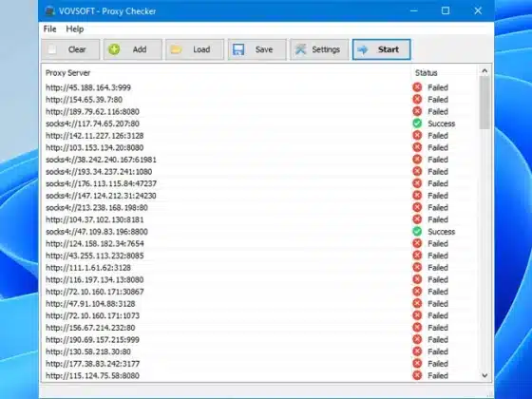Click the VOVSOFT app icon in title bar
The height and width of the screenshot is (399, 532).
49,11
